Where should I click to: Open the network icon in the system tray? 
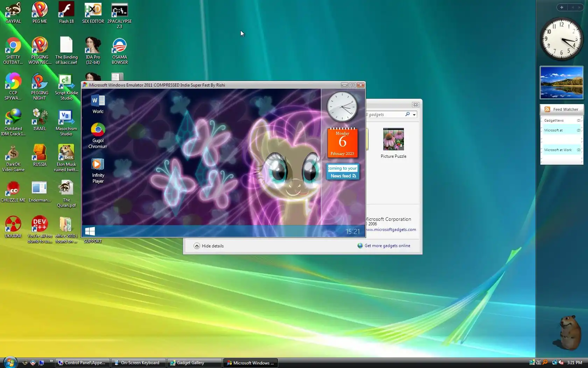click(554, 362)
